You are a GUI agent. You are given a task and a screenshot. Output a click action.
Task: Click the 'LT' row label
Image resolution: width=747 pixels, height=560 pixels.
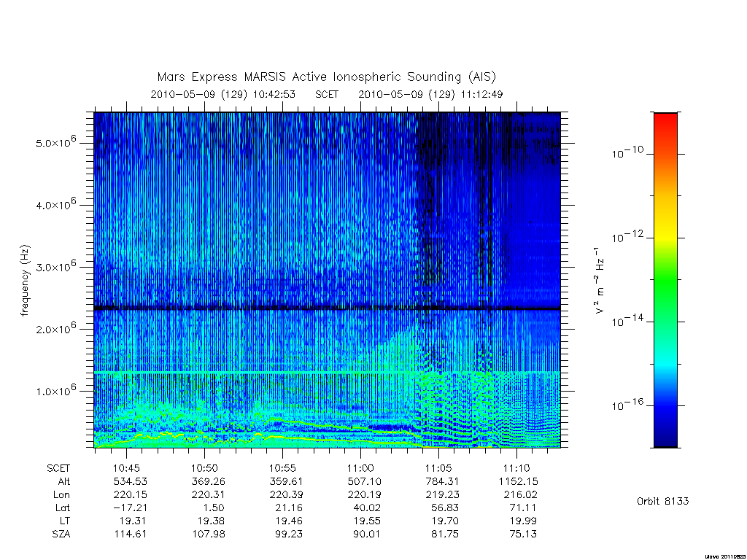pos(65,521)
